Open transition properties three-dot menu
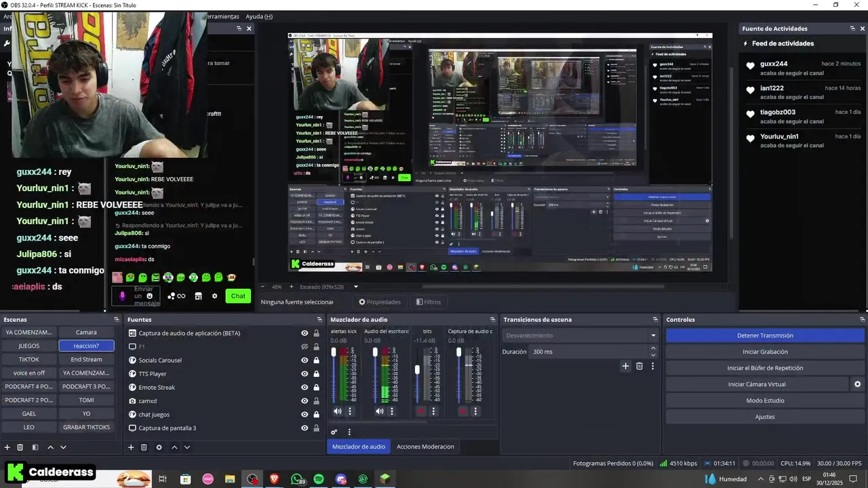868x488 pixels. (x=652, y=366)
